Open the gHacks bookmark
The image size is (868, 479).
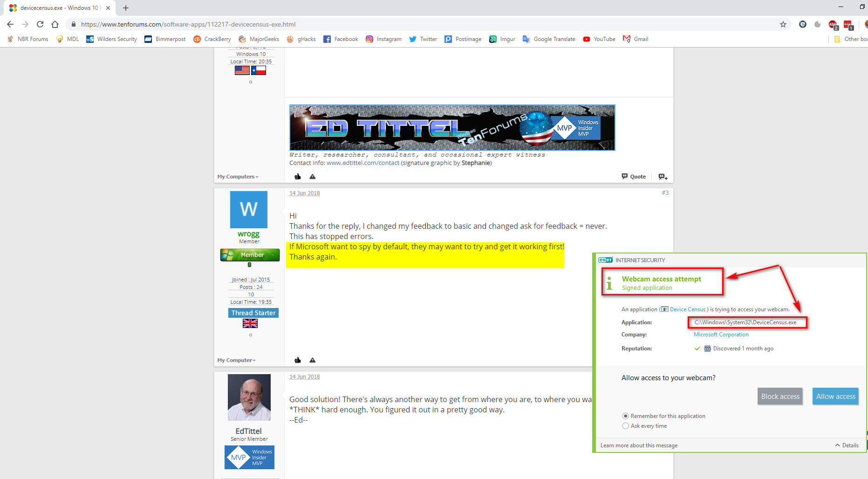(x=301, y=39)
